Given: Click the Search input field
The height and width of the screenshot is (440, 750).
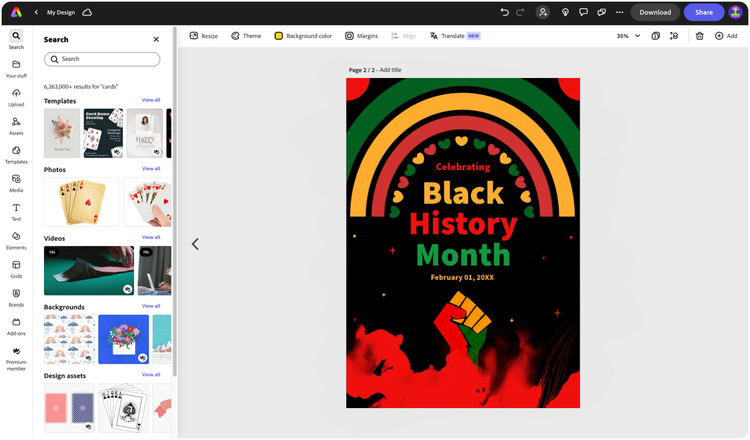Looking at the screenshot, I should click(102, 59).
